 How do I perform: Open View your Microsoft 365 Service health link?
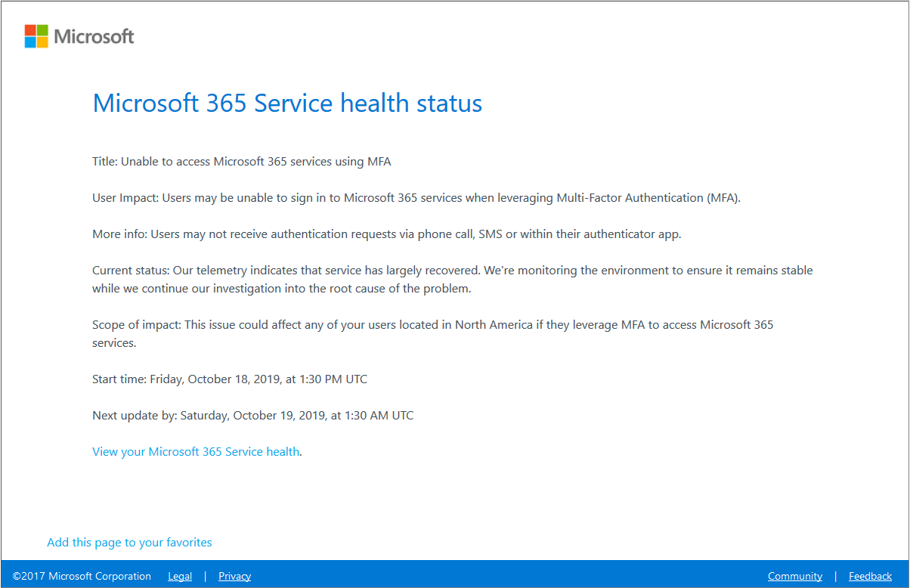(x=196, y=451)
